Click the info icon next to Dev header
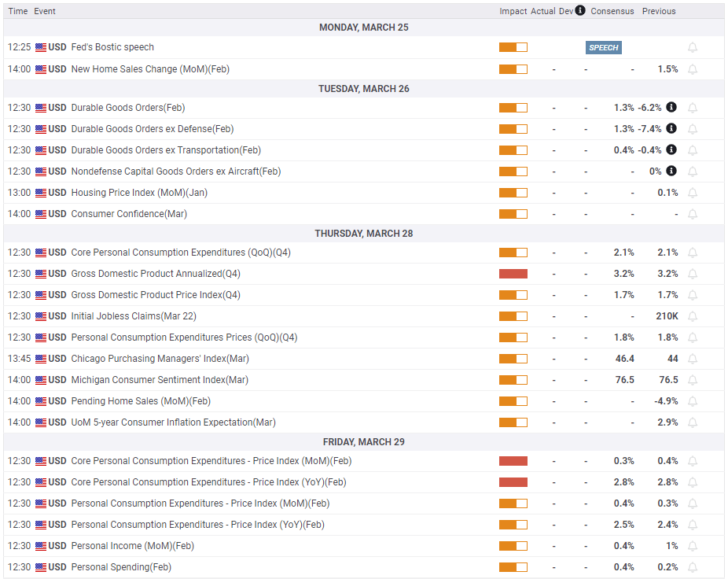 click(x=580, y=11)
